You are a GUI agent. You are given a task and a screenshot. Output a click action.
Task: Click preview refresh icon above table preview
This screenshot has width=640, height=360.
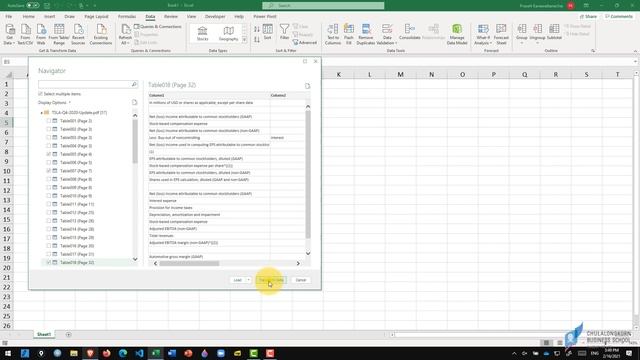click(307, 86)
